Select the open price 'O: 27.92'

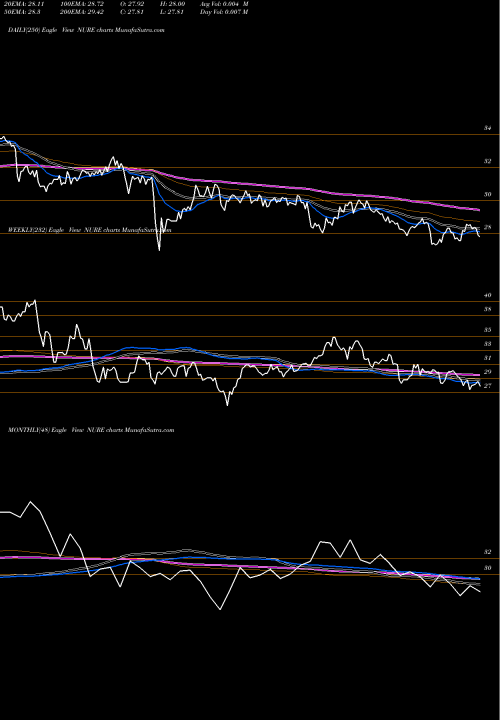(x=132, y=4)
